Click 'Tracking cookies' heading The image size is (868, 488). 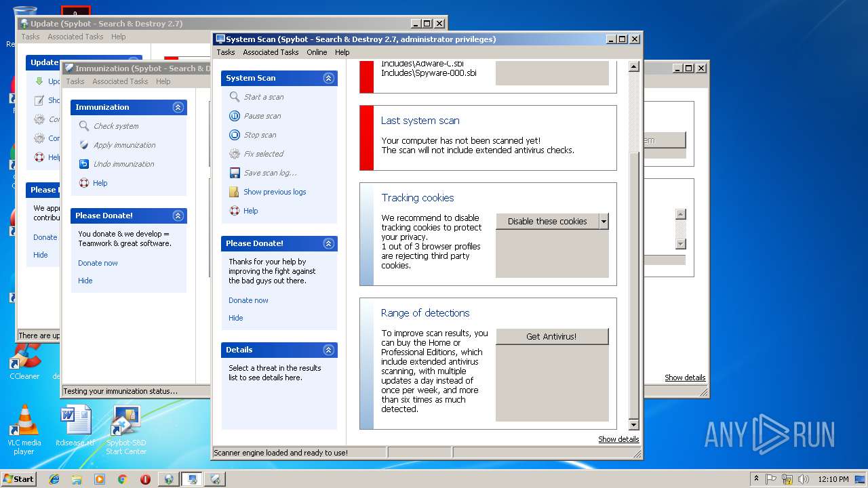point(418,198)
